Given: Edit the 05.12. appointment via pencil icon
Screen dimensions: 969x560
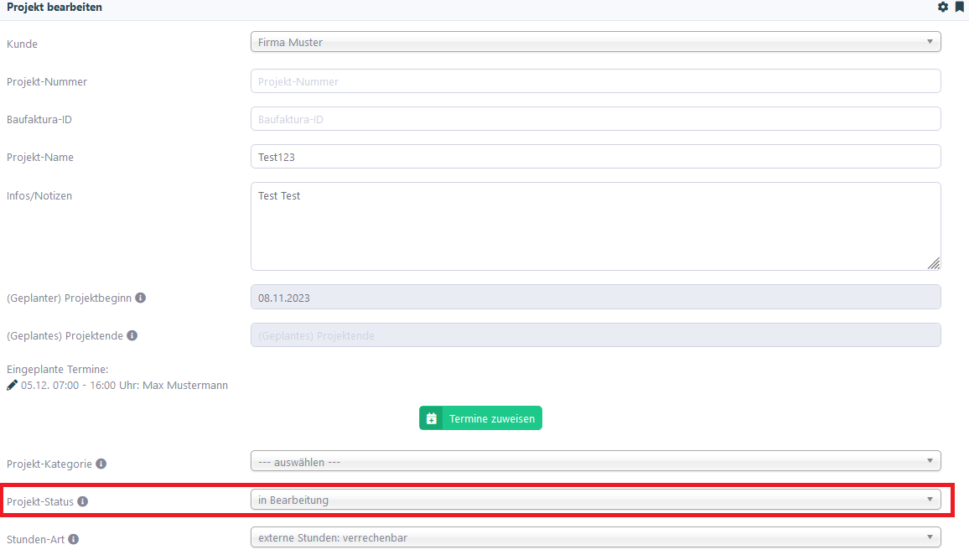Looking at the screenshot, I should (12, 385).
